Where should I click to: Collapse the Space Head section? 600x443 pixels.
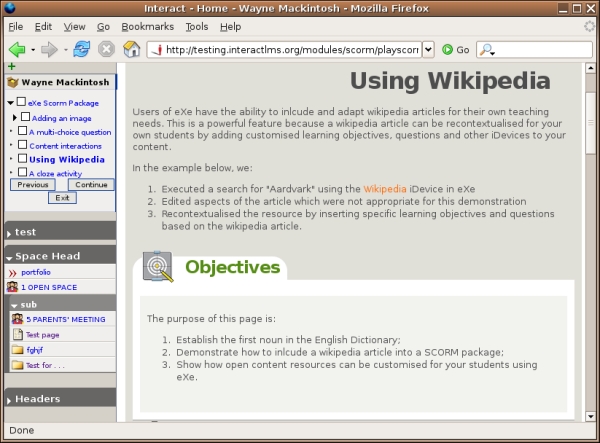click(9, 258)
